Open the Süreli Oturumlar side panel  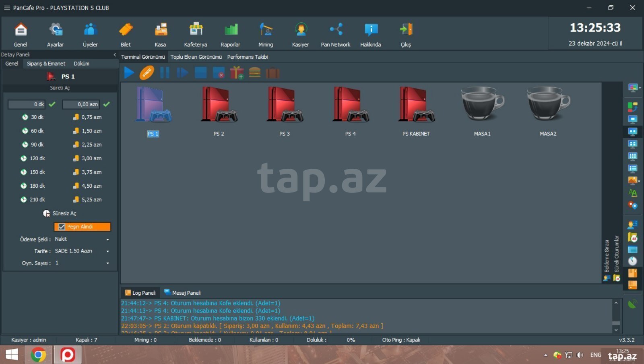click(x=617, y=258)
